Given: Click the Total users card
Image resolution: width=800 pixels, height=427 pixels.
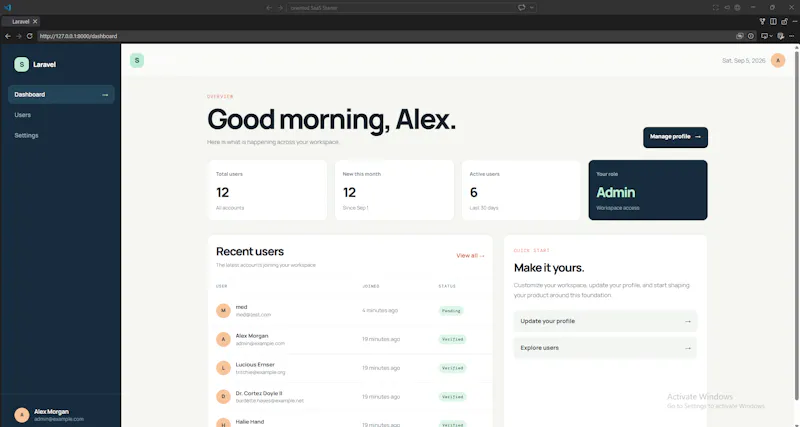Looking at the screenshot, I should [x=267, y=190].
